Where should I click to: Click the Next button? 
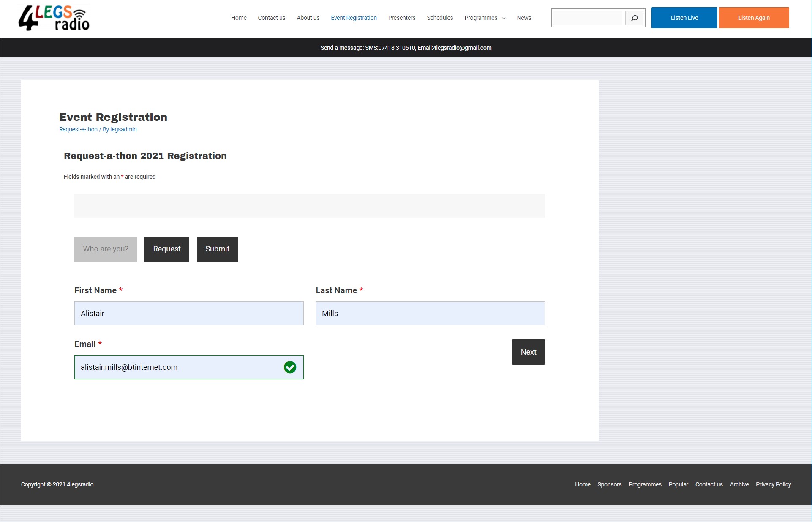point(528,352)
